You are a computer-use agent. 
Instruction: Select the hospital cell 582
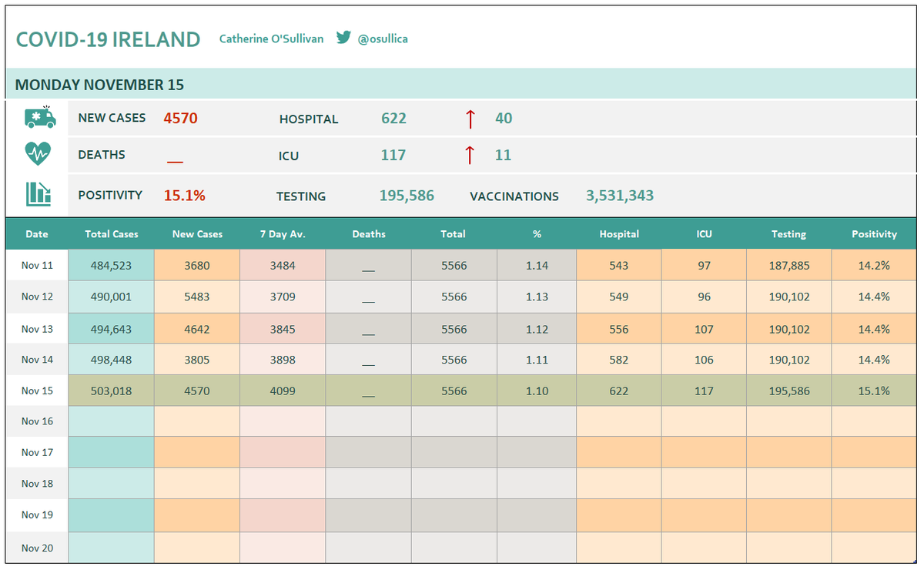click(619, 360)
